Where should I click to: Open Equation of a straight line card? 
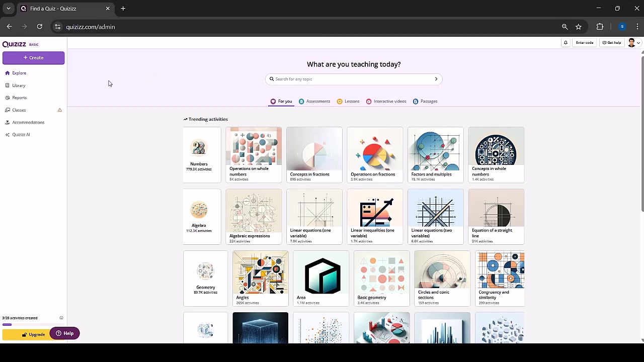coord(496,217)
